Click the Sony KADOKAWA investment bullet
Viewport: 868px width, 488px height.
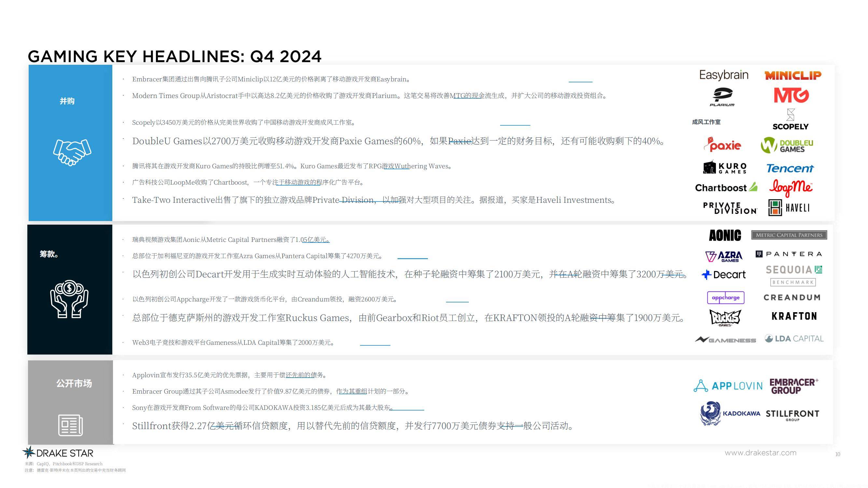pos(263,408)
